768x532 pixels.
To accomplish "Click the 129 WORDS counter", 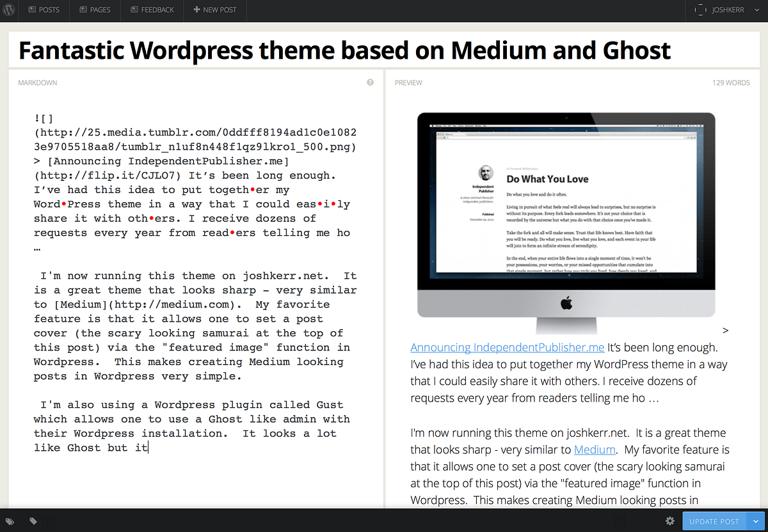I will [731, 83].
